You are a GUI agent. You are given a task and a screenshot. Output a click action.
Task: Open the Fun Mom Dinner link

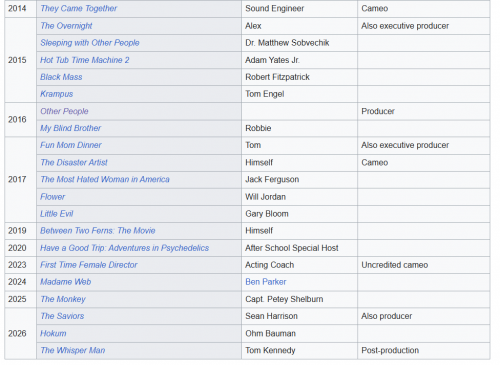[71, 145]
